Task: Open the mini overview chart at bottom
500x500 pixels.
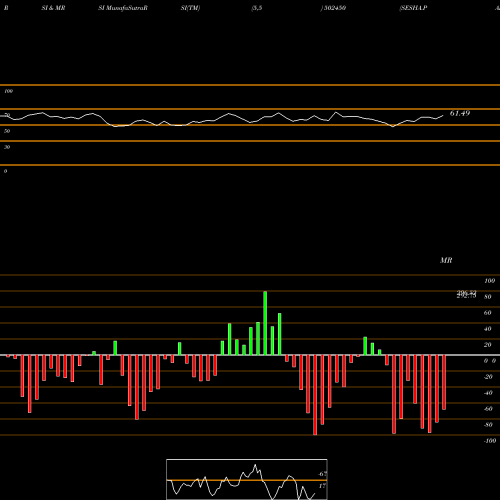Action: 247,479
